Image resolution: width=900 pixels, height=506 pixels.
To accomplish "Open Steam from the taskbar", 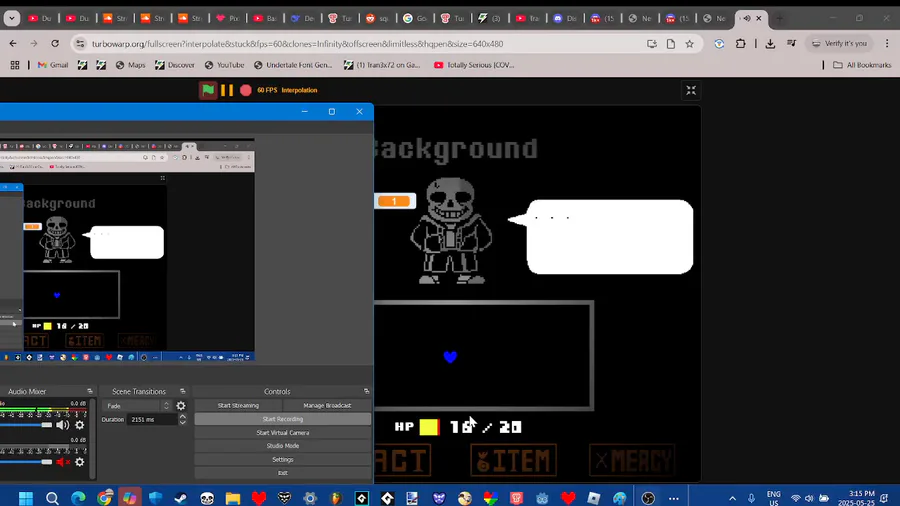I will pos(181,497).
